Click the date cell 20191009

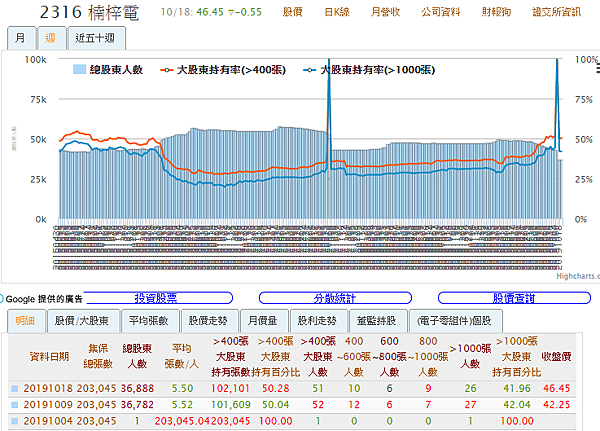tap(48, 405)
